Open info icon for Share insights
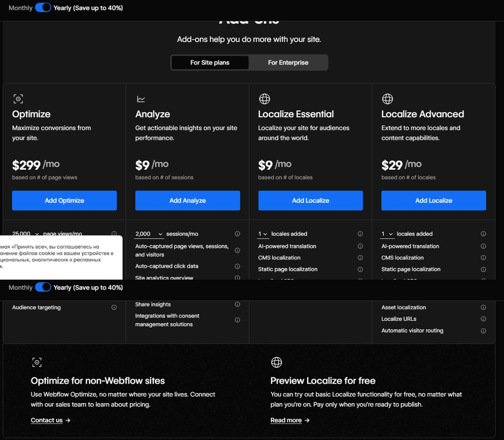The width and height of the screenshot is (504, 440). click(x=237, y=304)
